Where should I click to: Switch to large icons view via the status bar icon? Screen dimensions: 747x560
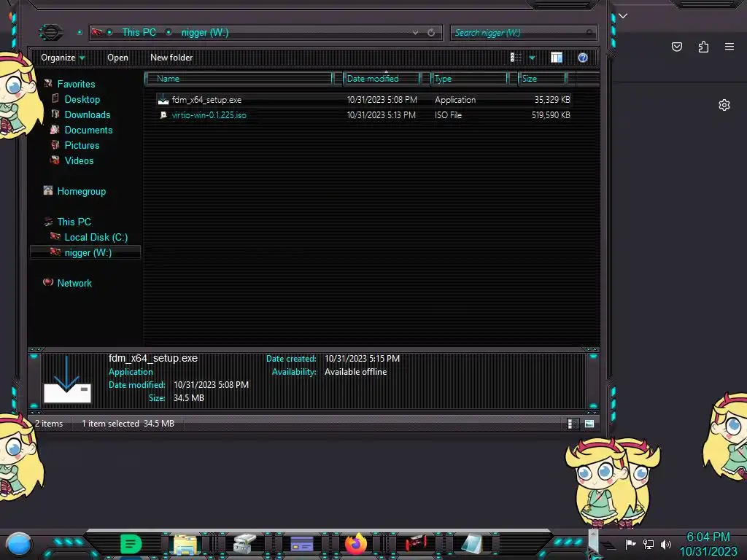coord(589,424)
